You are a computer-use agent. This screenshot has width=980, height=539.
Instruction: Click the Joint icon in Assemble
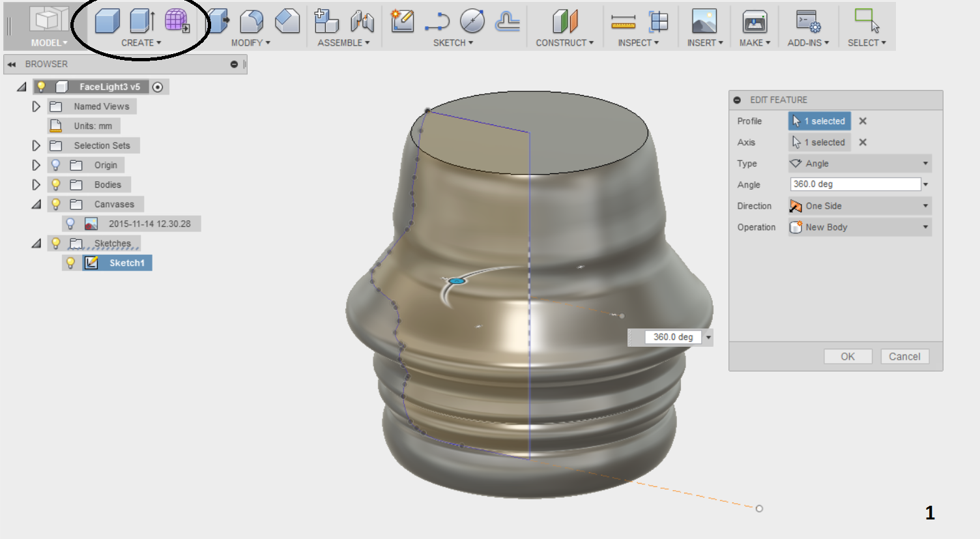(362, 21)
